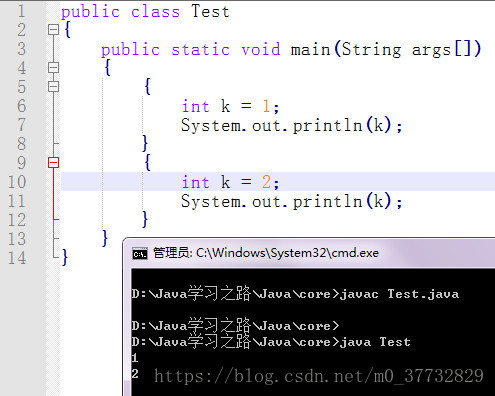Click output line '2' in cmd window
495x396 pixels.
pos(135,374)
